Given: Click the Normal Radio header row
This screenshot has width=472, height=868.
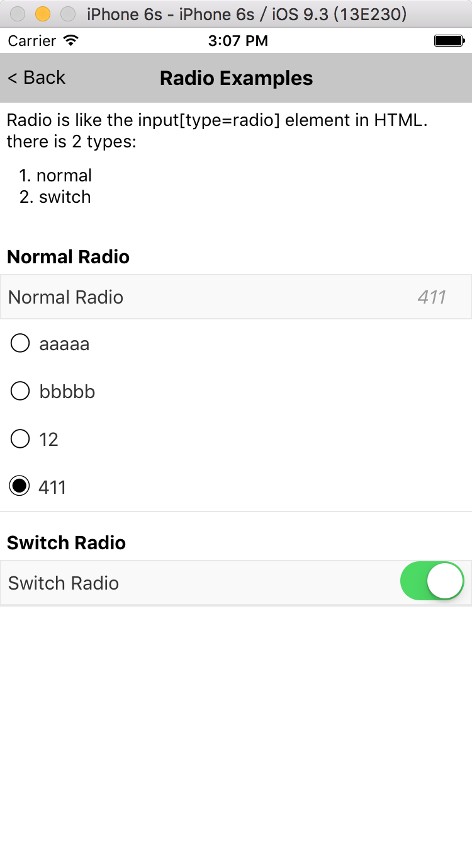Looking at the screenshot, I should pos(236,297).
